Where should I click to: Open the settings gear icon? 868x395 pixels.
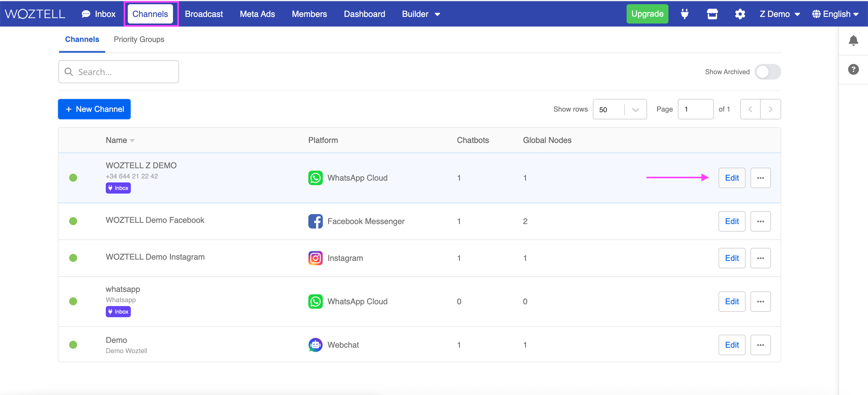pyautogui.click(x=740, y=14)
